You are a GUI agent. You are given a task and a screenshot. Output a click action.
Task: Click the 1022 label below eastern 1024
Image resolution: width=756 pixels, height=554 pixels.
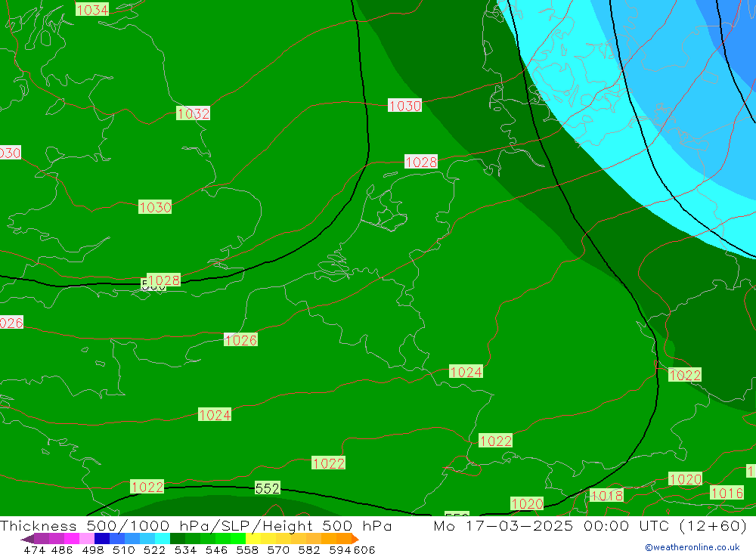pyautogui.click(x=496, y=441)
